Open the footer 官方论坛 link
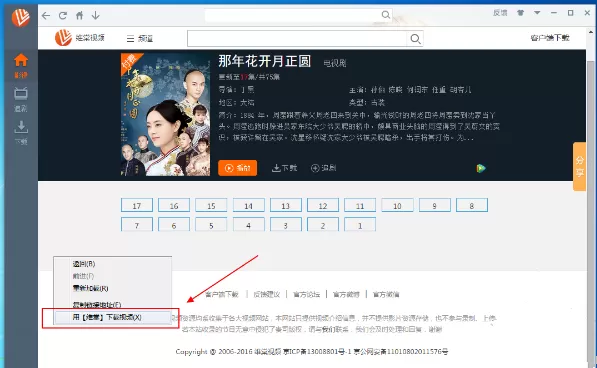The width and height of the screenshot is (597, 368). (x=306, y=294)
